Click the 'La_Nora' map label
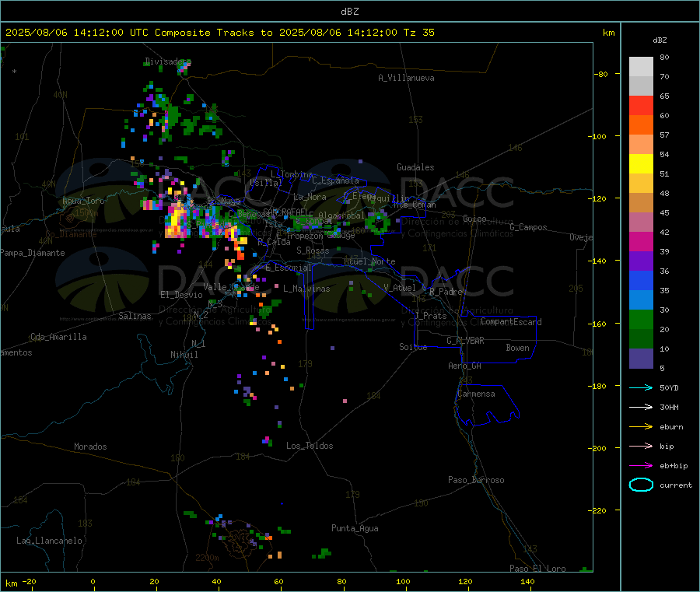Screen dimensions: 700x592 [x=310, y=197]
